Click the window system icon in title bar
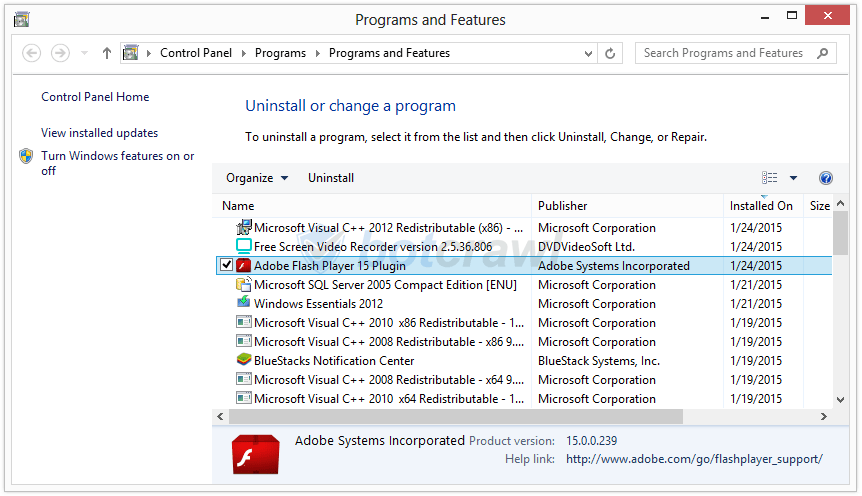The image size is (862, 496). [21, 20]
